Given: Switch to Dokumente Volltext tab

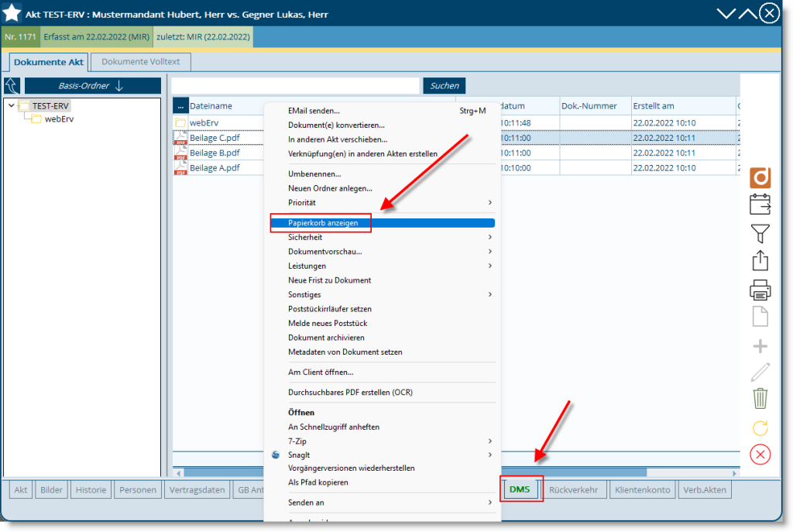Looking at the screenshot, I should (x=140, y=62).
